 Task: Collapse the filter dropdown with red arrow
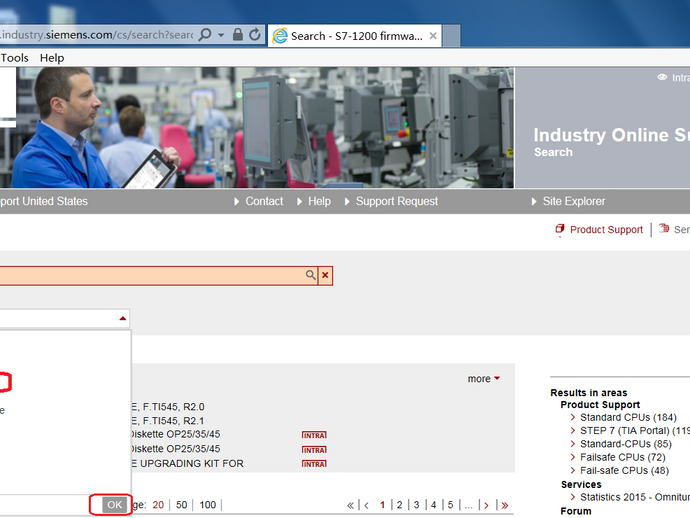coord(123,318)
